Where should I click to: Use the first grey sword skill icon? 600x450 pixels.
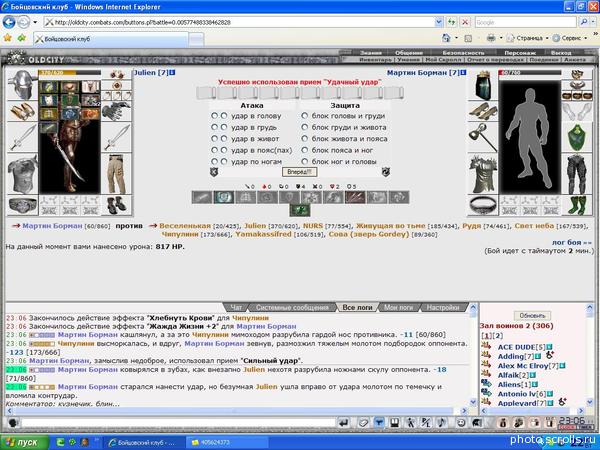click(202, 197)
